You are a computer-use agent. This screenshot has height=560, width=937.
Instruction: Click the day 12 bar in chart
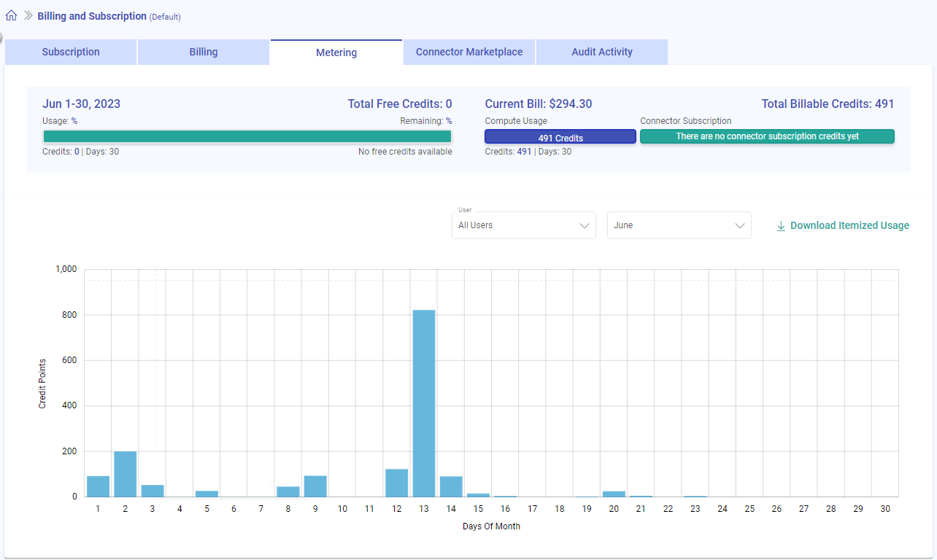click(x=397, y=483)
